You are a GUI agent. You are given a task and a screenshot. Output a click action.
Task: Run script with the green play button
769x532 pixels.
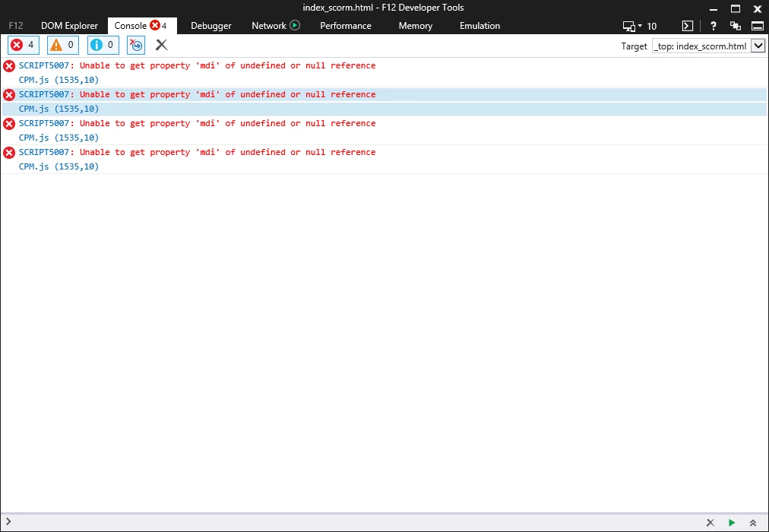click(x=732, y=523)
